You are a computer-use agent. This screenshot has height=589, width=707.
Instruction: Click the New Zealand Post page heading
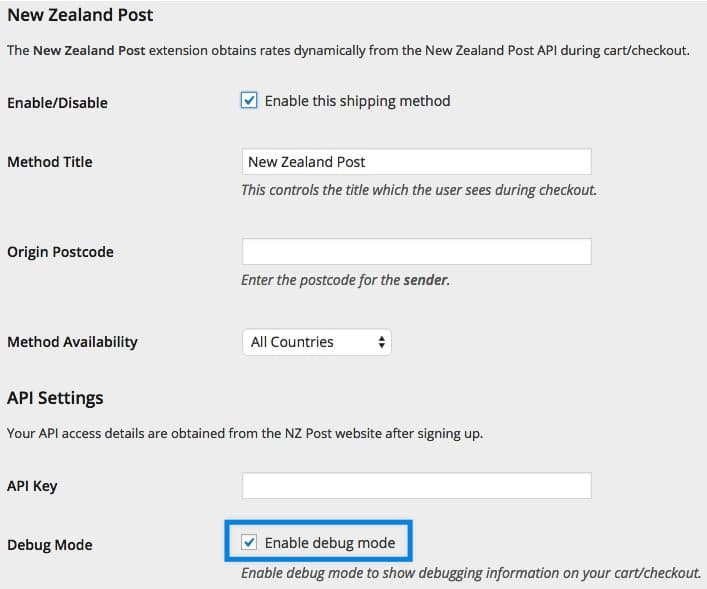click(x=80, y=16)
